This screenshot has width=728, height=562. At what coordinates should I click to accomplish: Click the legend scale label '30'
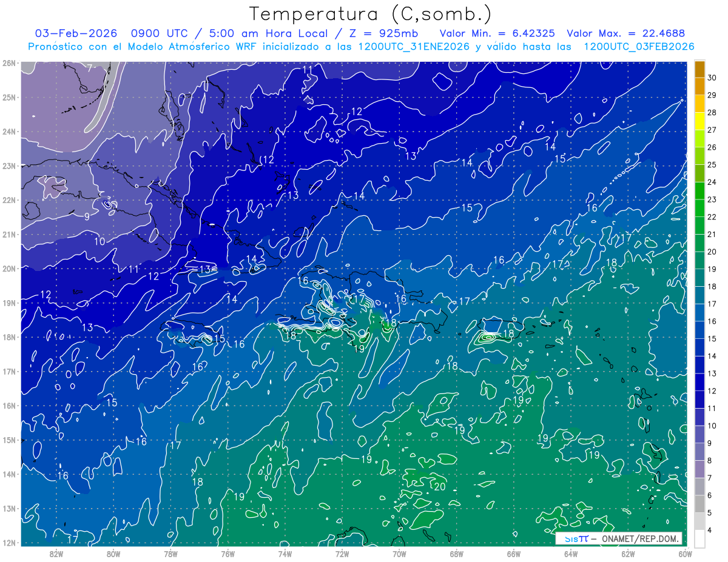tap(712, 78)
